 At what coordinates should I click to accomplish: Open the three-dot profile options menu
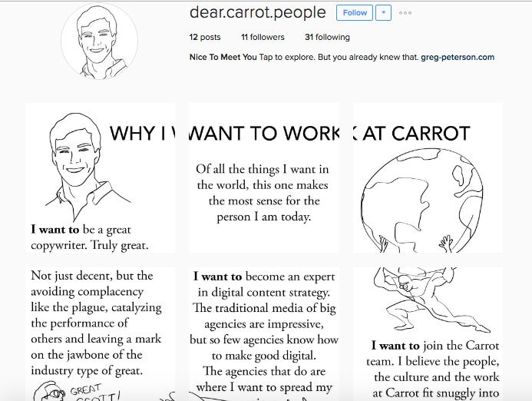click(405, 13)
